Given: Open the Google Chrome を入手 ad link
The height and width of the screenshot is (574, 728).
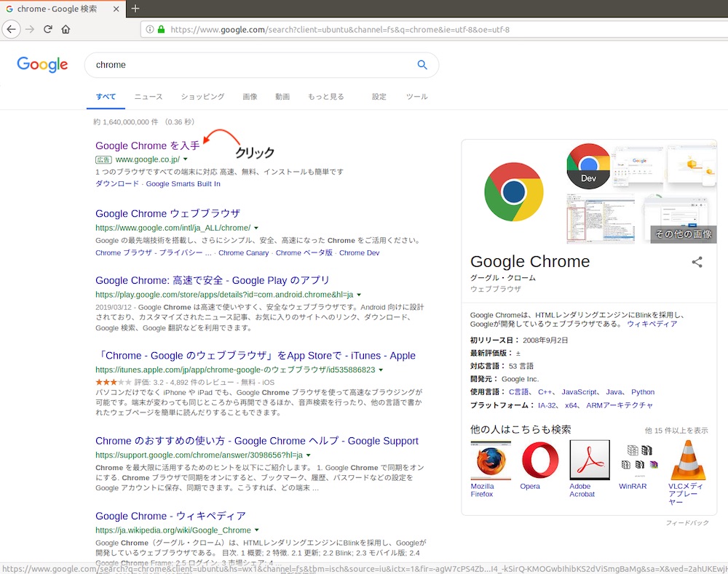Looking at the screenshot, I should (x=148, y=146).
